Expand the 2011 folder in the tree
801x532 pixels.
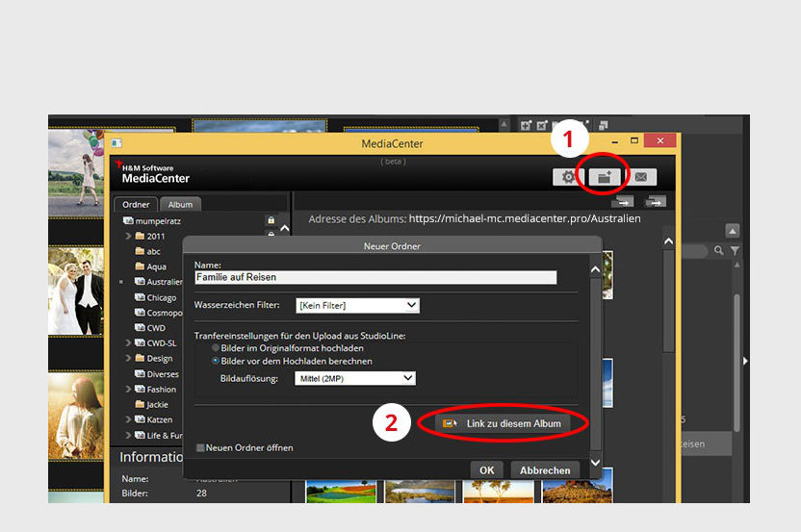[128, 236]
